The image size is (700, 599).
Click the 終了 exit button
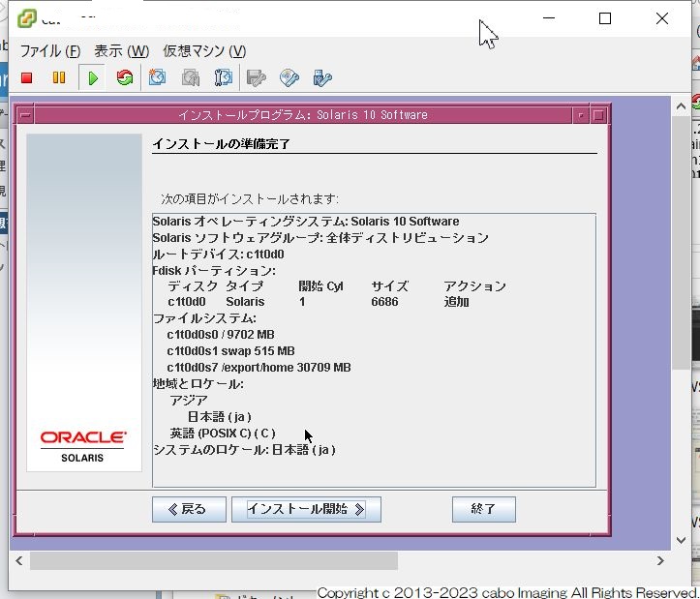484,509
